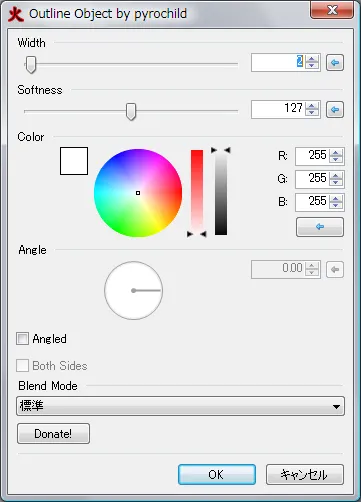Decrease B value with down arrow
Viewport: 361px width, 502px height.
(x=336, y=206)
